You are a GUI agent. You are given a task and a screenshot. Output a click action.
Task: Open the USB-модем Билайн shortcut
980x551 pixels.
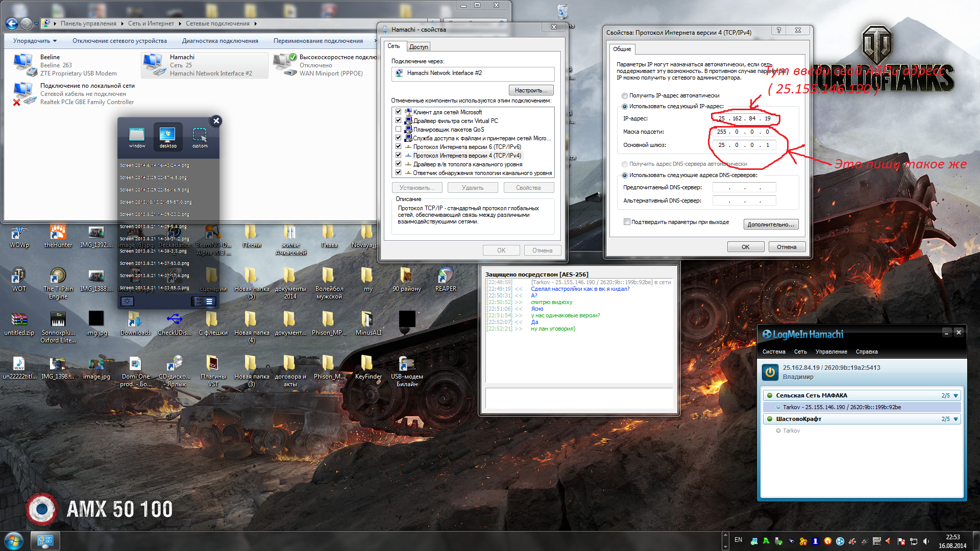click(407, 371)
